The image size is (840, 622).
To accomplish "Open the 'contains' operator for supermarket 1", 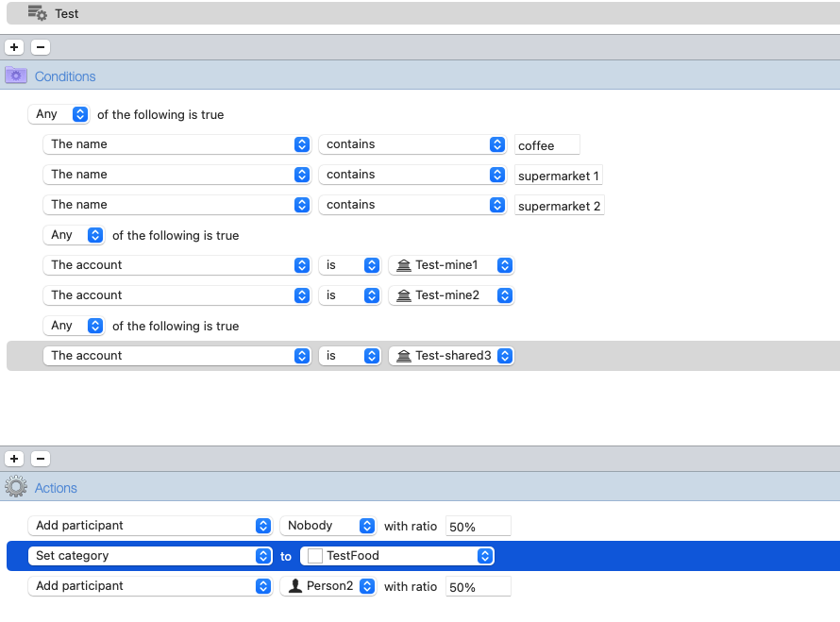I will 413,175.
